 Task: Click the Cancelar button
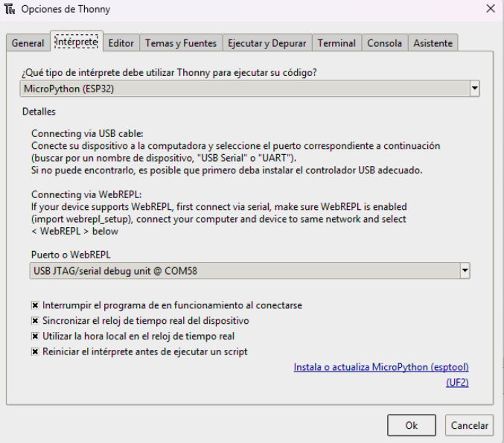[x=469, y=425]
